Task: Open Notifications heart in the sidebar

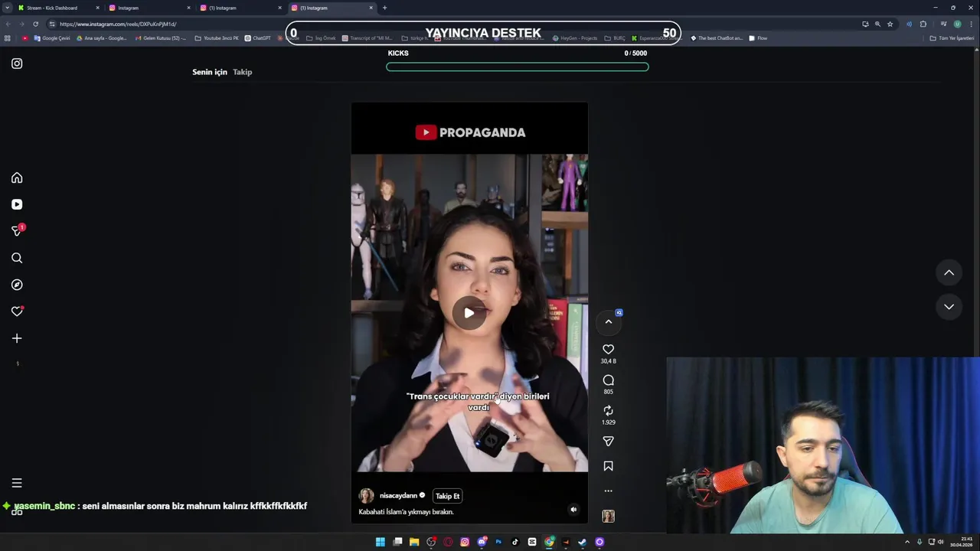Action: point(17,311)
